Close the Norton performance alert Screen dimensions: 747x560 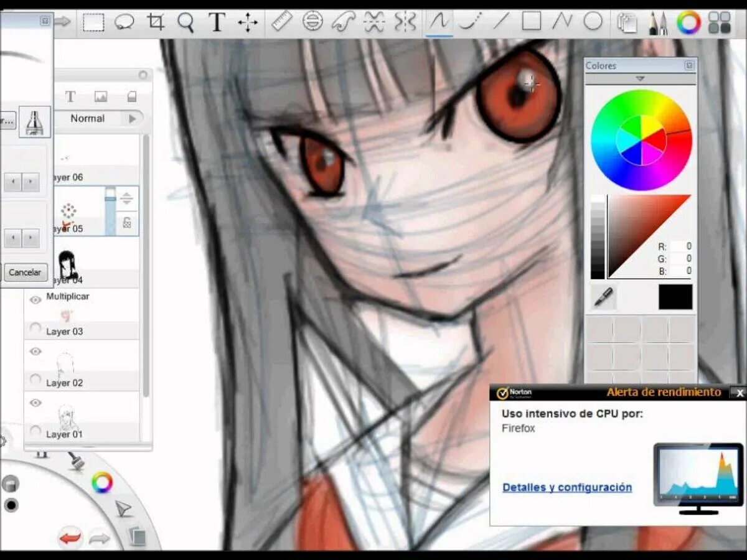pos(740,393)
